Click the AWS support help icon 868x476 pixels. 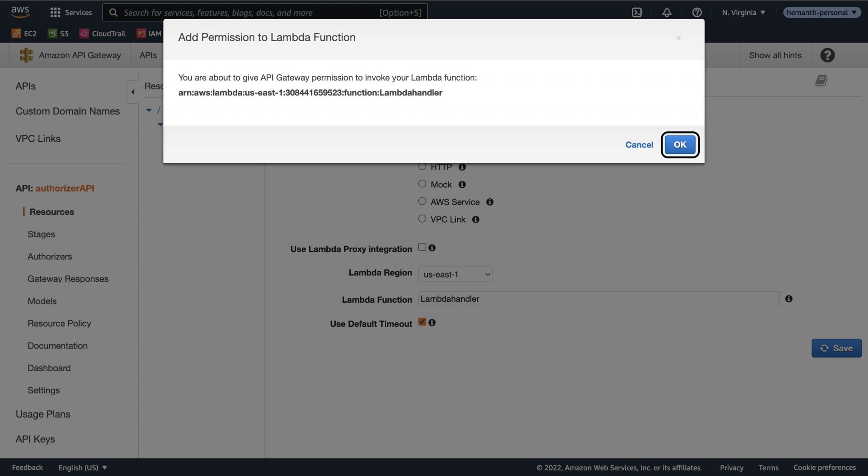click(697, 12)
